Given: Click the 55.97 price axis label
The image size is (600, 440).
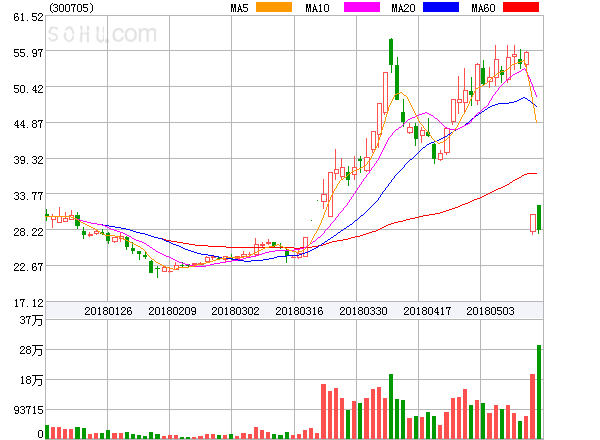Looking at the screenshot, I should pyautogui.click(x=28, y=52).
